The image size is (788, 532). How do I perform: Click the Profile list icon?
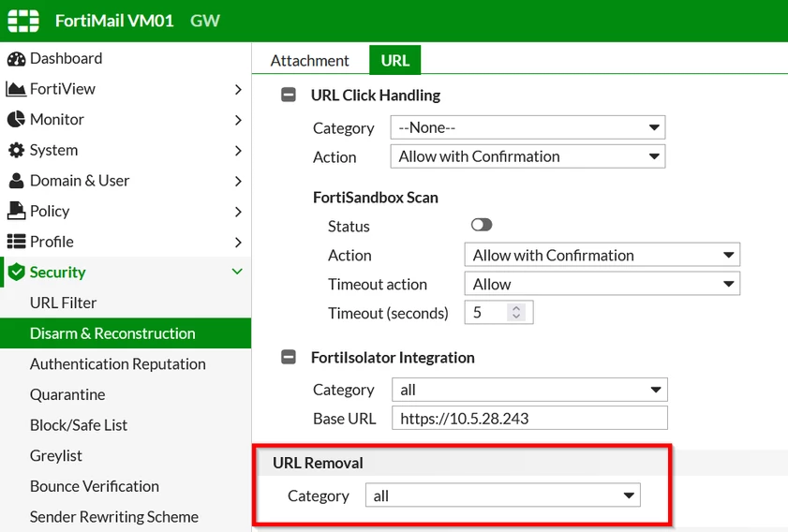pos(16,242)
